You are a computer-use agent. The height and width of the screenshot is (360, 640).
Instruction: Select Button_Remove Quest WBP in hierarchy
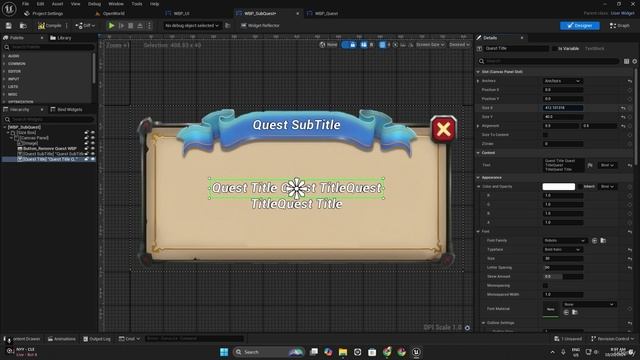click(50, 149)
